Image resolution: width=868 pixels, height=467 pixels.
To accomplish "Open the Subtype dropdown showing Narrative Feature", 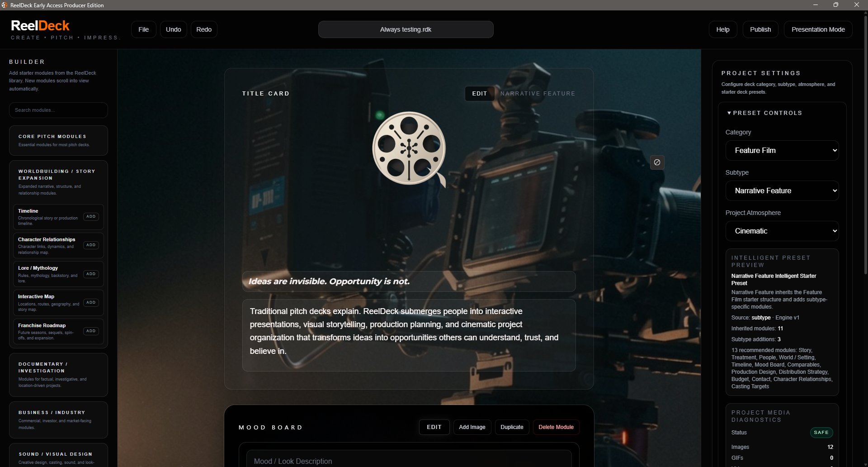I will (x=782, y=191).
